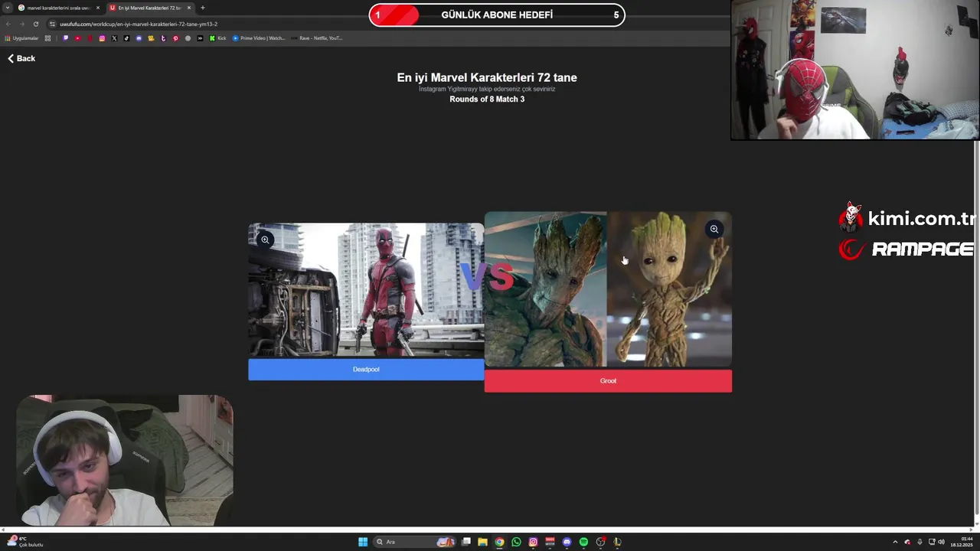Open the microphone tray icon
The height and width of the screenshot is (551, 980).
920,542
